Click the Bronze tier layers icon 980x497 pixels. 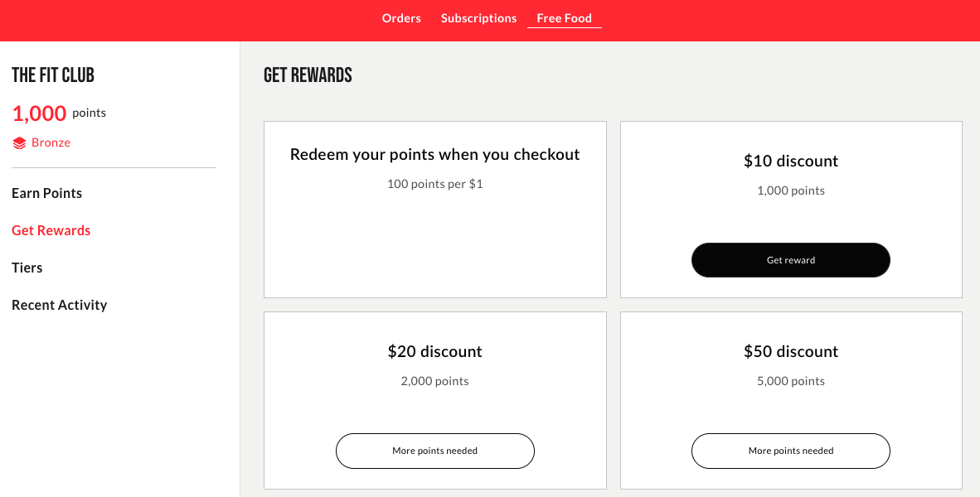20,142
